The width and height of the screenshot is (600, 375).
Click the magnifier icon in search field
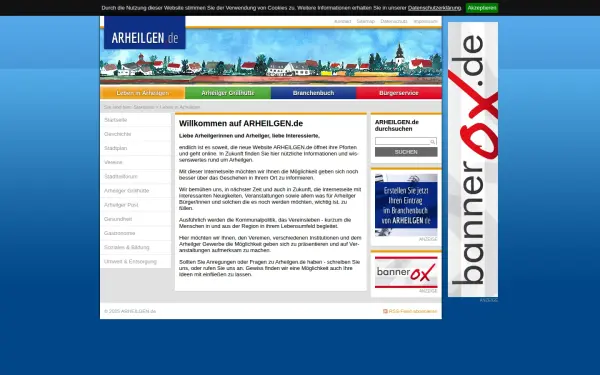coord(433,142)
